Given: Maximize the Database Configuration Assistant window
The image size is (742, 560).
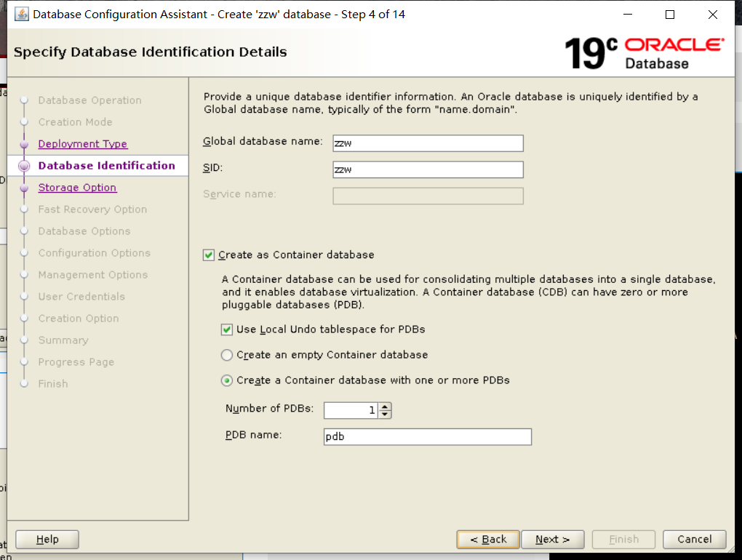Looking at the screenshot, I should click(x=670, y=15).
